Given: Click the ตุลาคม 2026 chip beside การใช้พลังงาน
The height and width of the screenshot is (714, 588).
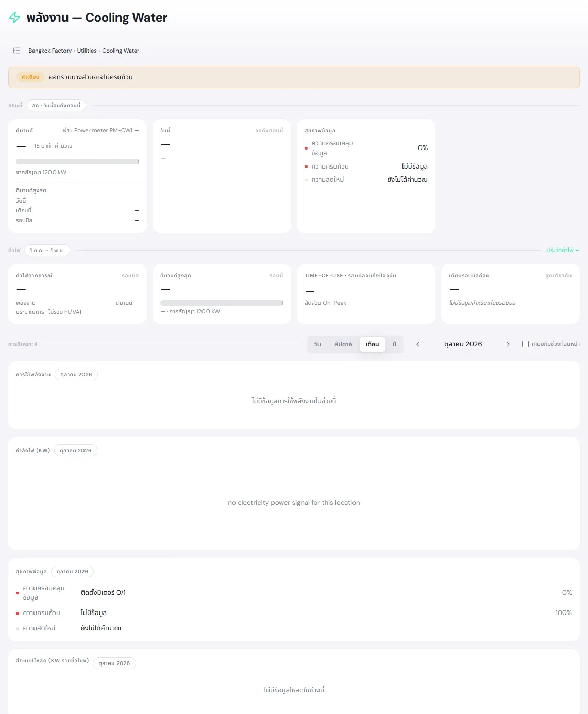Looking at the screenshot, I should click(76, 375).
